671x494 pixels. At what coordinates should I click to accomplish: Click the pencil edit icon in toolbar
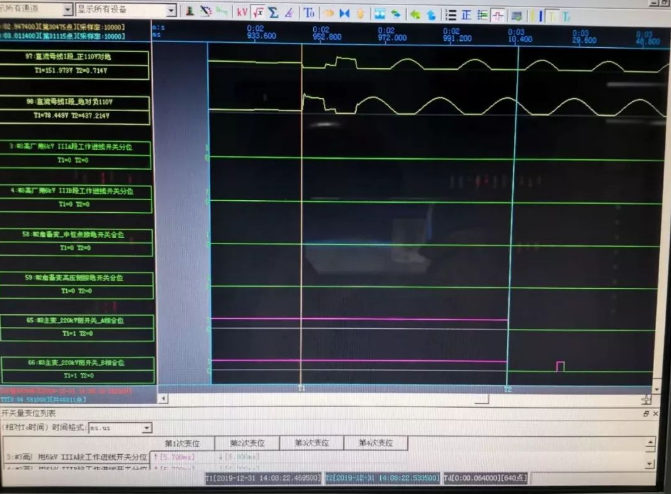coord(288,12)
